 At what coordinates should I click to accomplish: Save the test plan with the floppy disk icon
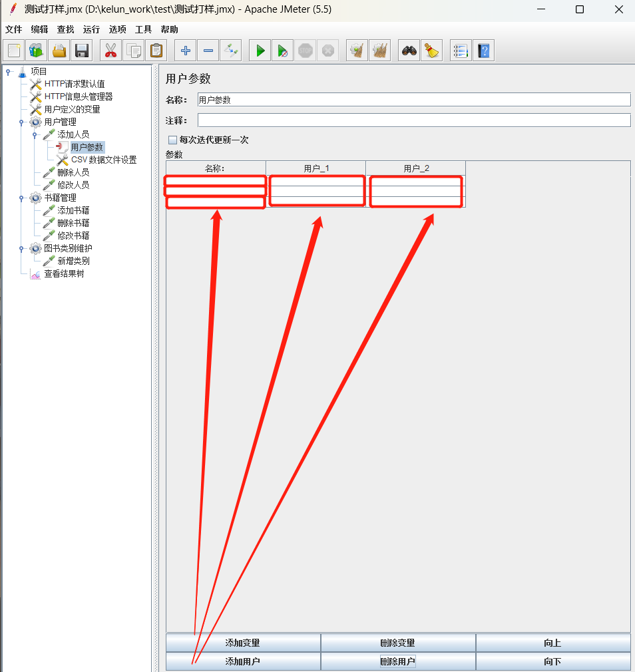tap(82, 51)
